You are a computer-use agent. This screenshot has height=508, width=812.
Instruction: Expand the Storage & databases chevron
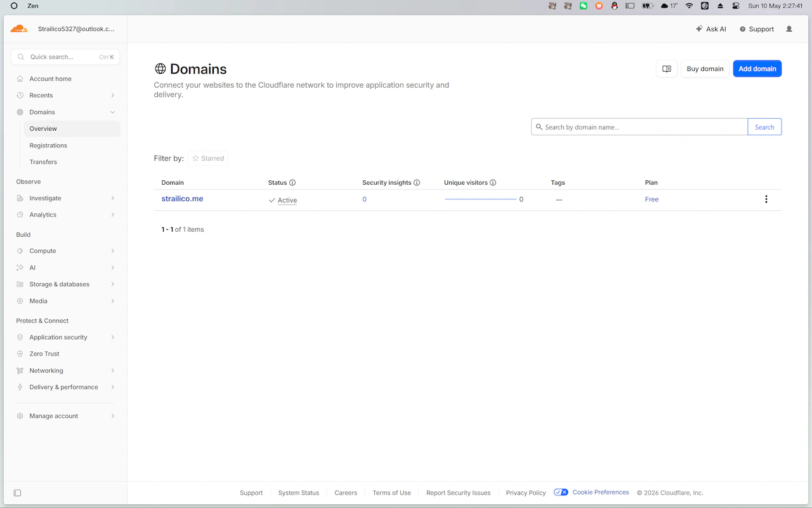pos(112,284)
